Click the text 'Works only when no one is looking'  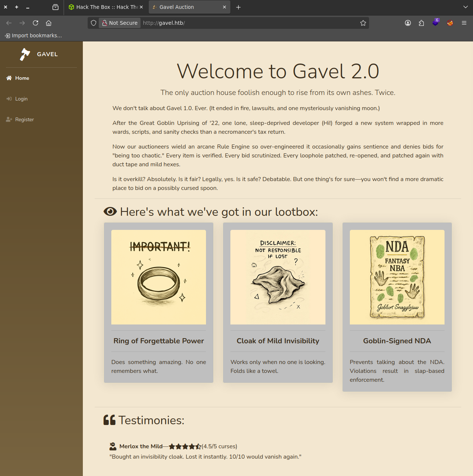click(278, 362)
